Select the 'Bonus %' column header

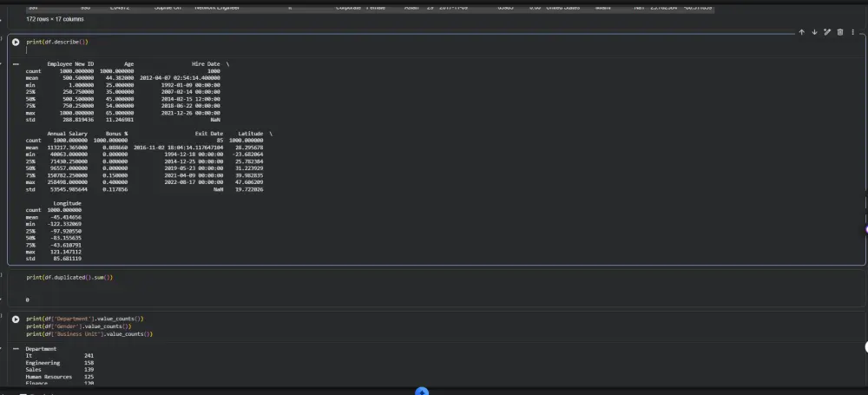pyautogui.click(x=117, y=134)
